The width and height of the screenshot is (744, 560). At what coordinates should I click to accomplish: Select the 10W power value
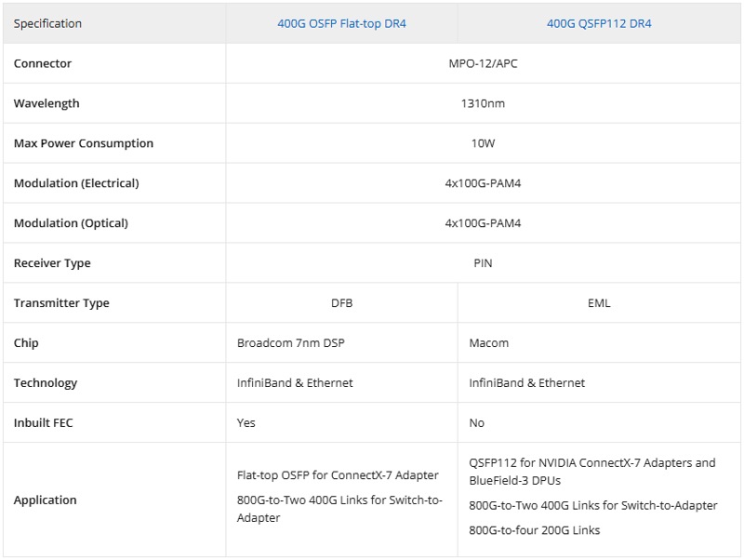(x=483, y=143)
